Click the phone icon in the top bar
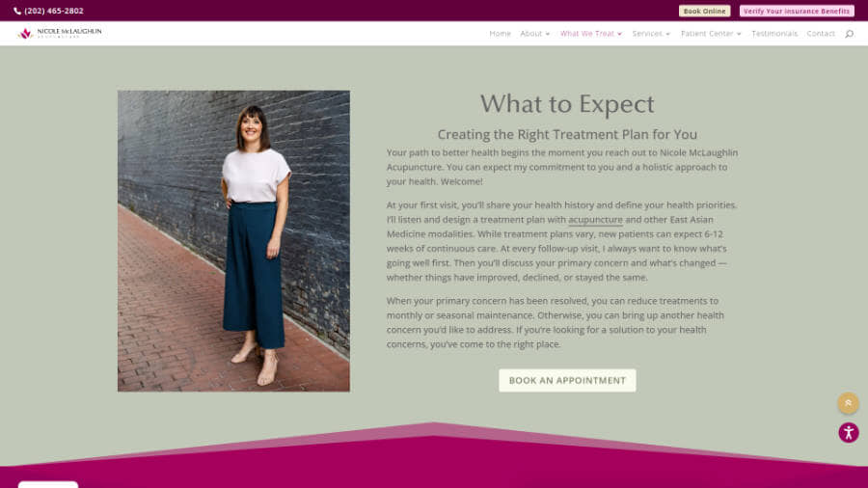 click(x=17, y=11)
